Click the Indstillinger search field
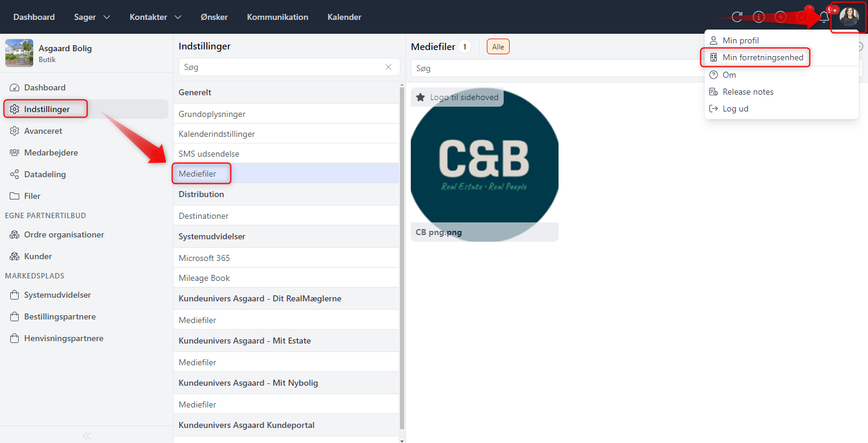 coord(290,67)
